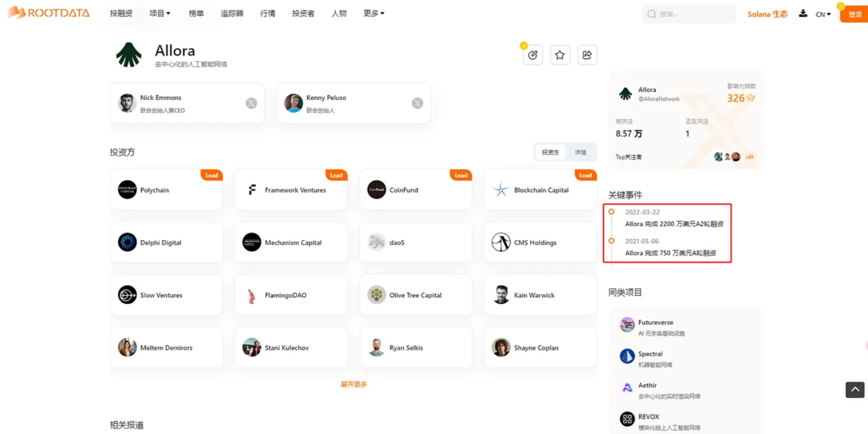Open the Polychain investor logo

click(x=127, y=190)
